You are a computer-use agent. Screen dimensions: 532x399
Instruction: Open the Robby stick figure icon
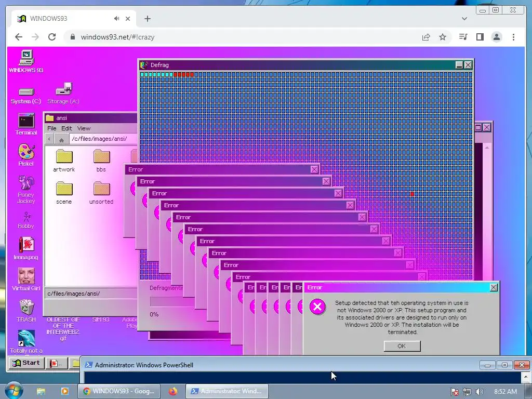pos(26,220)
